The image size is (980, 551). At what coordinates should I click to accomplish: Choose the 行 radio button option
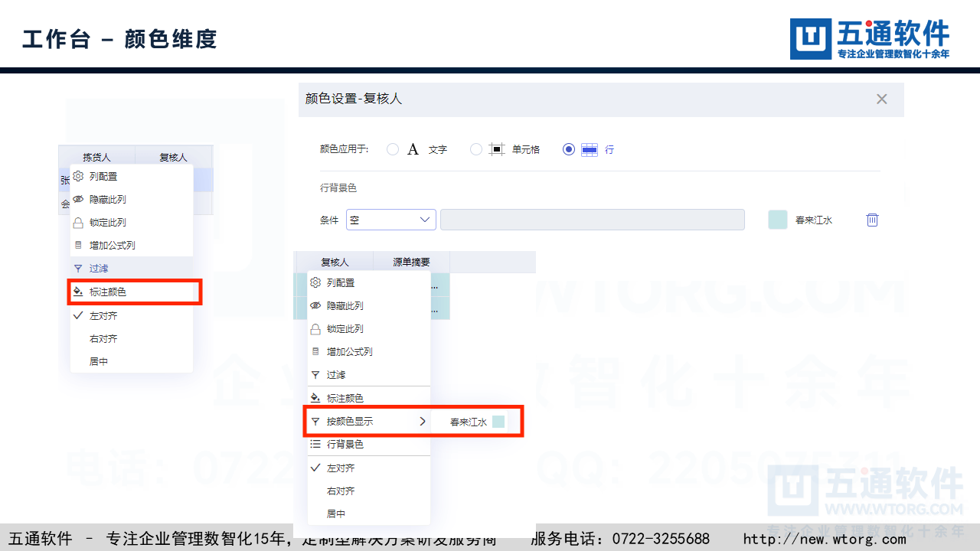(568, 149)
